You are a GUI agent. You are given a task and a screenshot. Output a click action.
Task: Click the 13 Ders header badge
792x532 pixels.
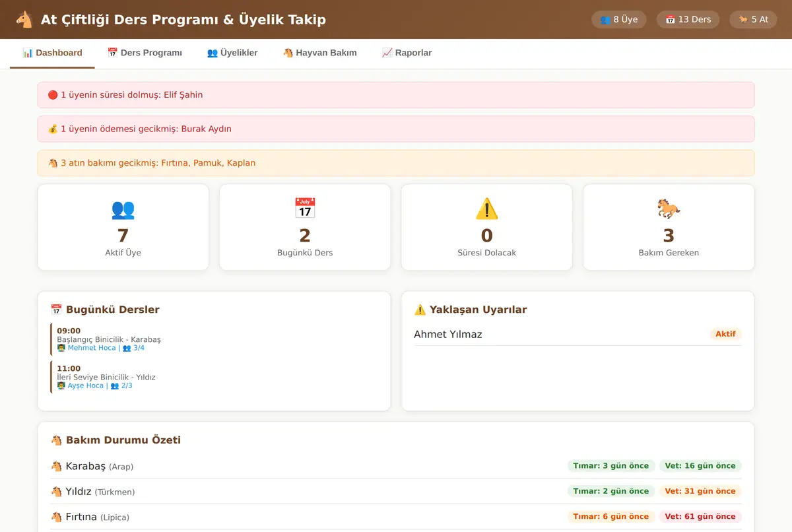(x=688, y=20)
